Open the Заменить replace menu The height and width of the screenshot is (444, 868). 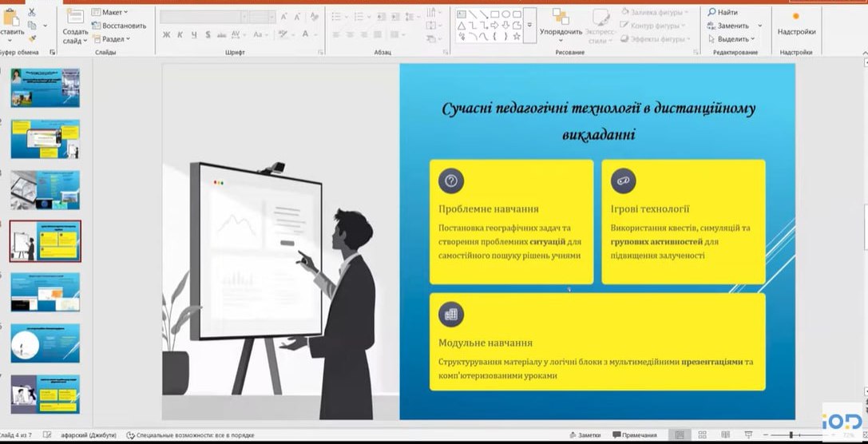coord(732,26)
